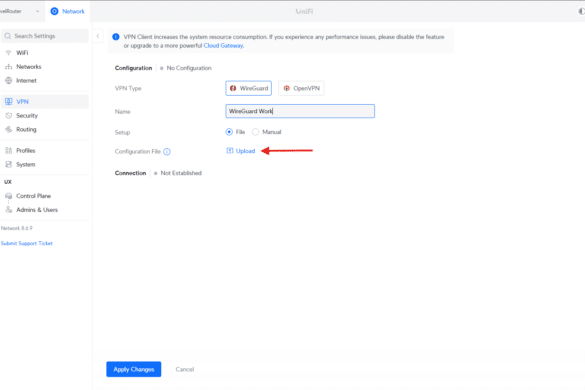Switch to the Network tab
Image resolution: width=585 pixels, height=390 pixels.
(68, 11)
